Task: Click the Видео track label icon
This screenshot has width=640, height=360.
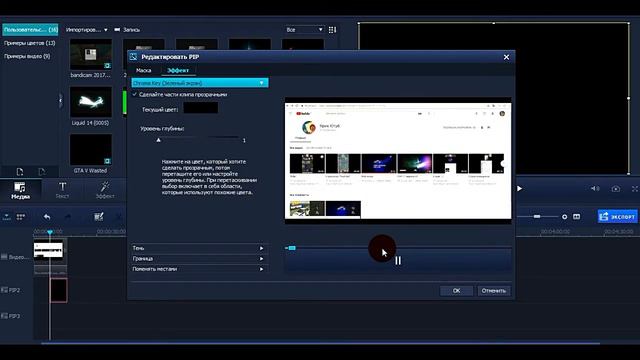Action: [4, 257]
